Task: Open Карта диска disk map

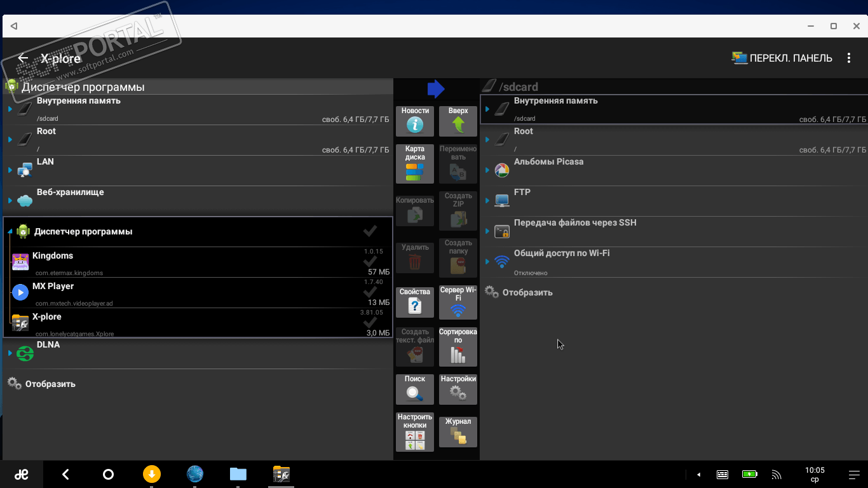Action: [x=415, y=163]
